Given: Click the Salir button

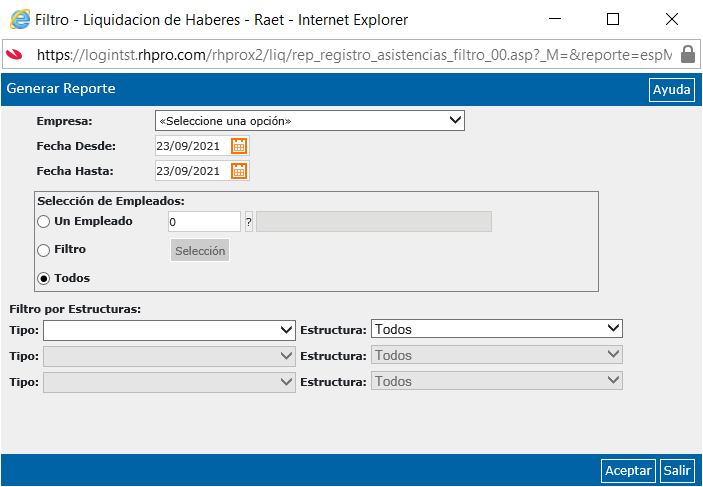Looking at the screenshot, I should pos(677,470).
